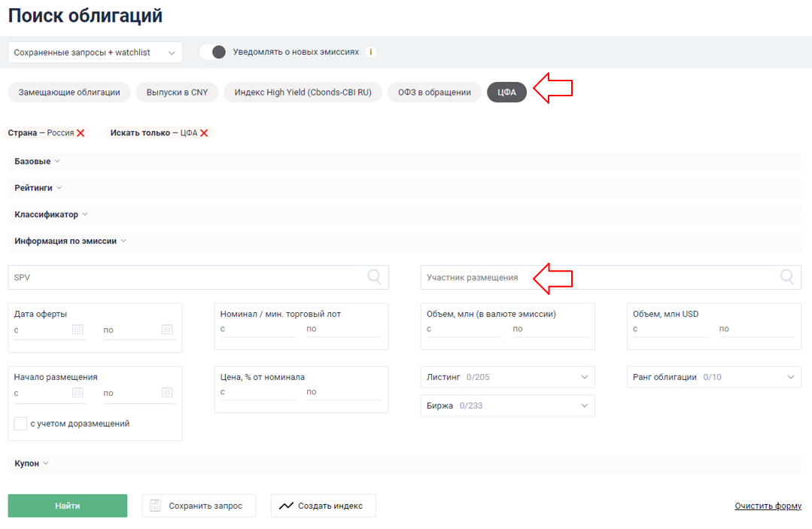The height and width of the screenshot is (529, 812).
Task: Click the Объем, млн USD minimum field
Action: coord(670,329)
